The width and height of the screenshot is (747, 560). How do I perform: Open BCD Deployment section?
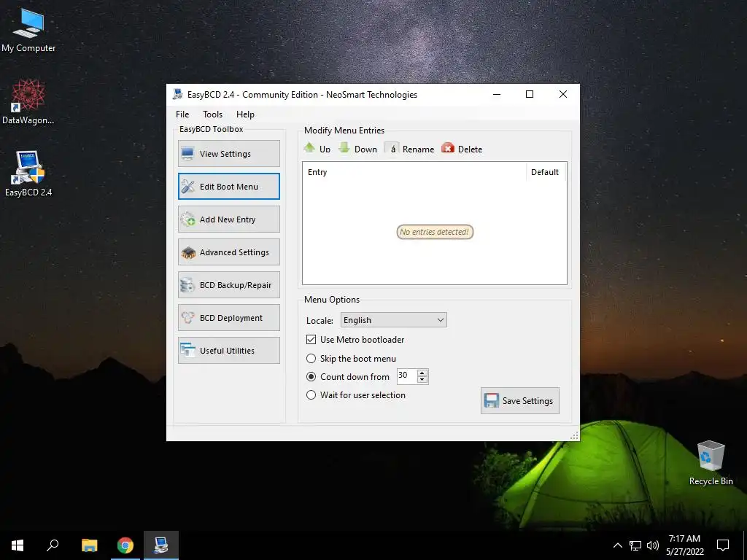[x=228, y=318]
